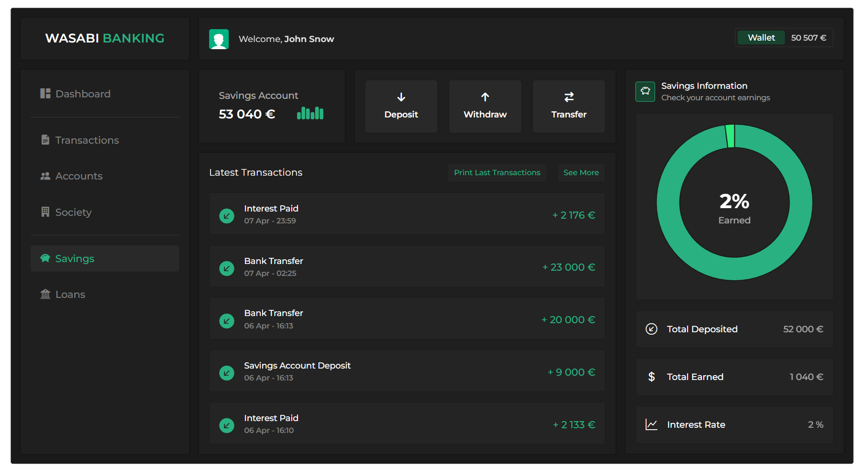Click the Wallet balance toggle
Screen dimensions: 868x475
(761, 37)
